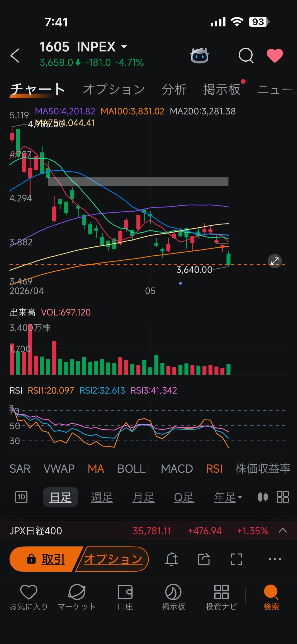Switch to the チャート tab

[x=37, y=89]
